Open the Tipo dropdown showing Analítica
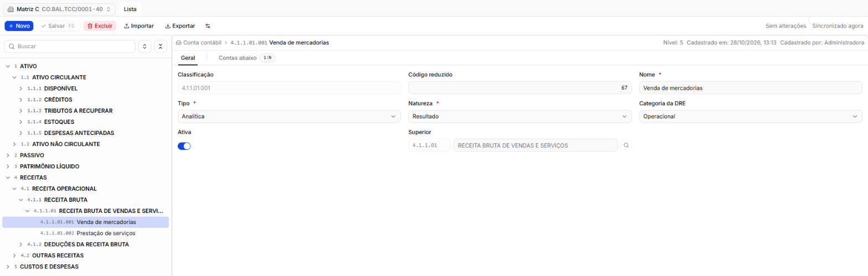The width and height of the screenshot is (868, 276). pyautogui.click(x=289, y=116)
